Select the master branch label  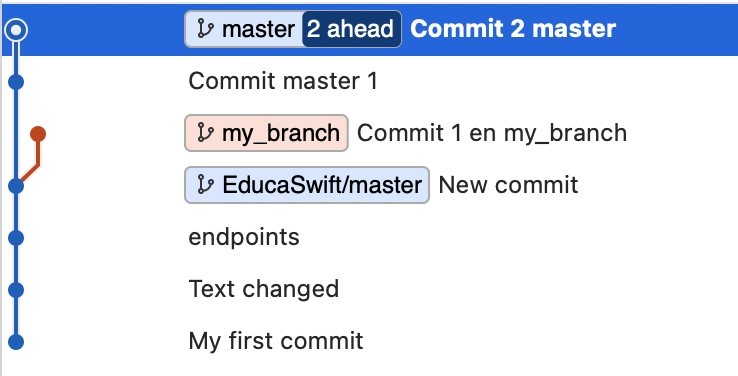coord(244,29)
